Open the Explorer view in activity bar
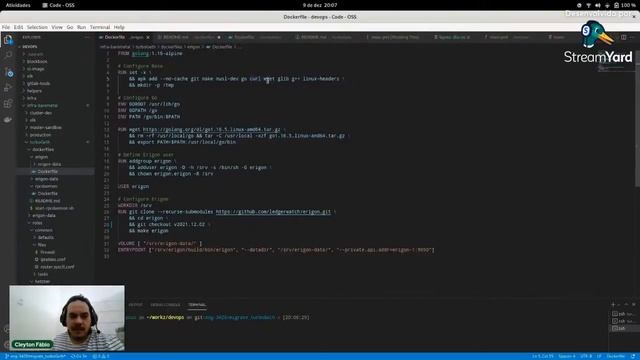This screenshot has width=640, height=360. [8, 40]
